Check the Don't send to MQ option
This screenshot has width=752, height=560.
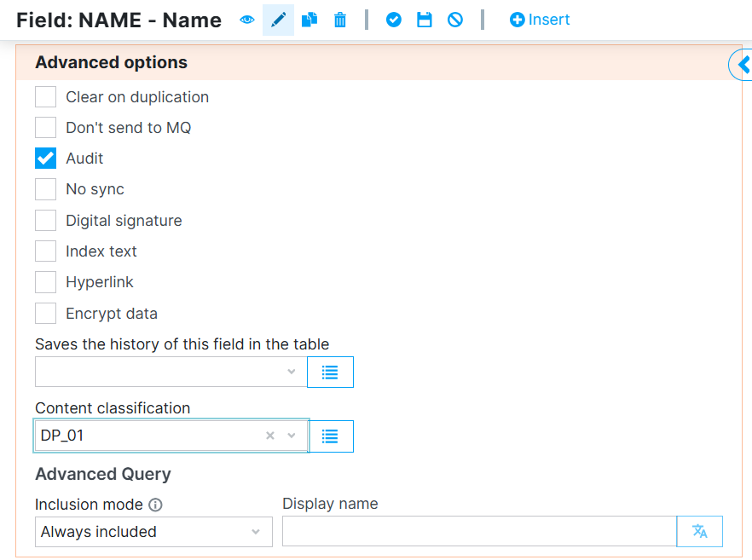click(x=45, y=128)
